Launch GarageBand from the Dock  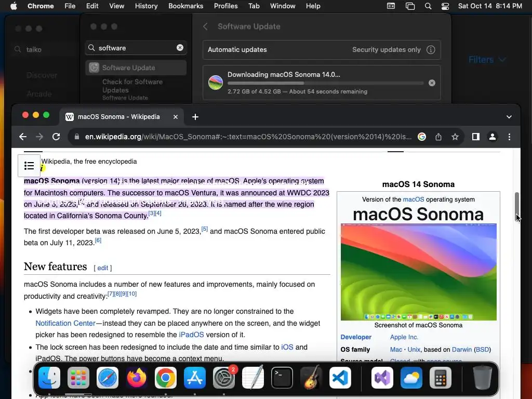click(x=311, y=378)
